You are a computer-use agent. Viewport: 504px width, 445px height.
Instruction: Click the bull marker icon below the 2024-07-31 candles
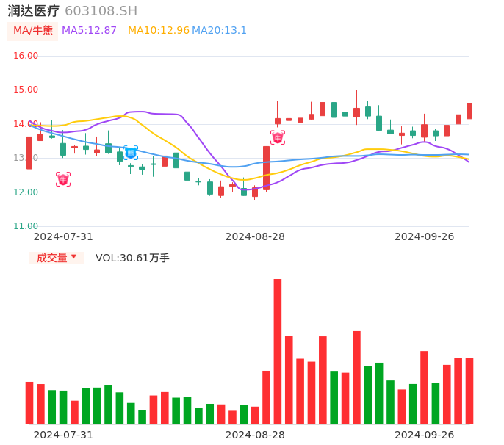63,179
